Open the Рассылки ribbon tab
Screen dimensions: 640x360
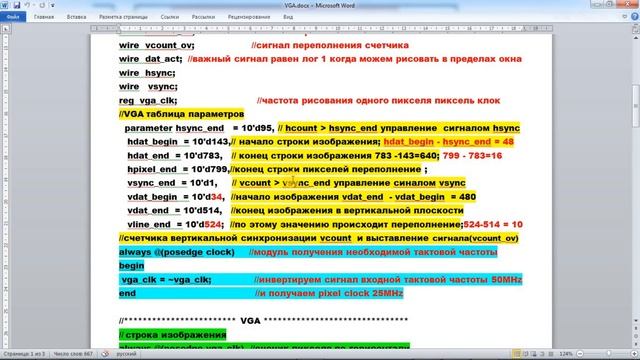(203, 17)
